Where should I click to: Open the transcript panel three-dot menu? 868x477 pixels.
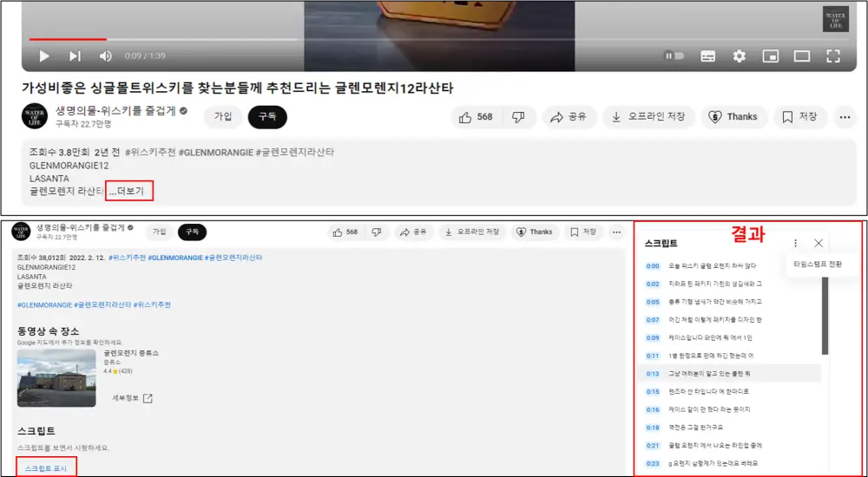click(795, 243)
